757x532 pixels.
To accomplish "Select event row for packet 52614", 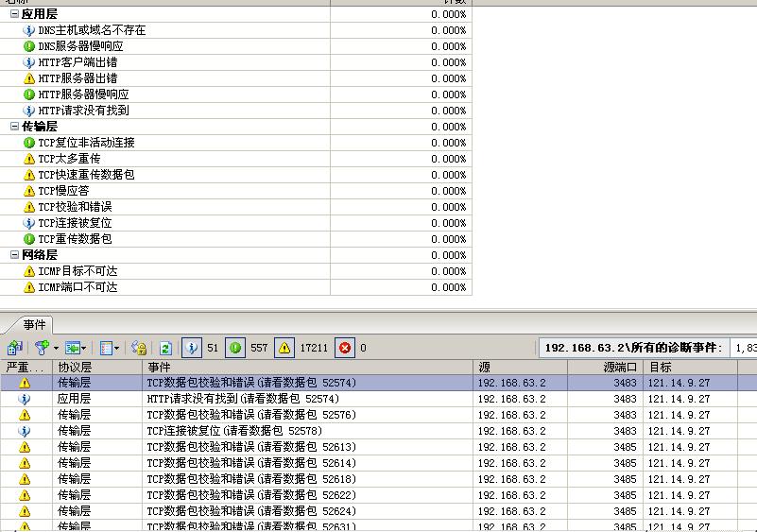I will tap(378, 463).
